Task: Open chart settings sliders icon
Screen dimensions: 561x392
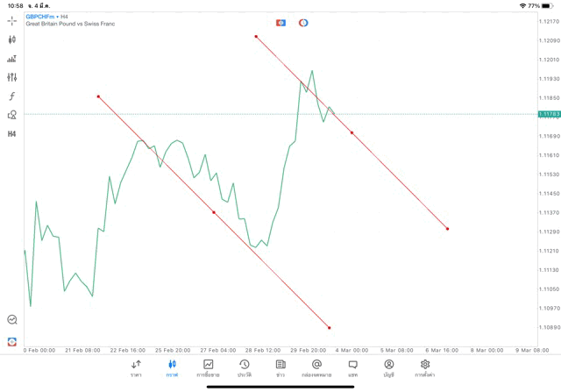Action: coord(12,77)
